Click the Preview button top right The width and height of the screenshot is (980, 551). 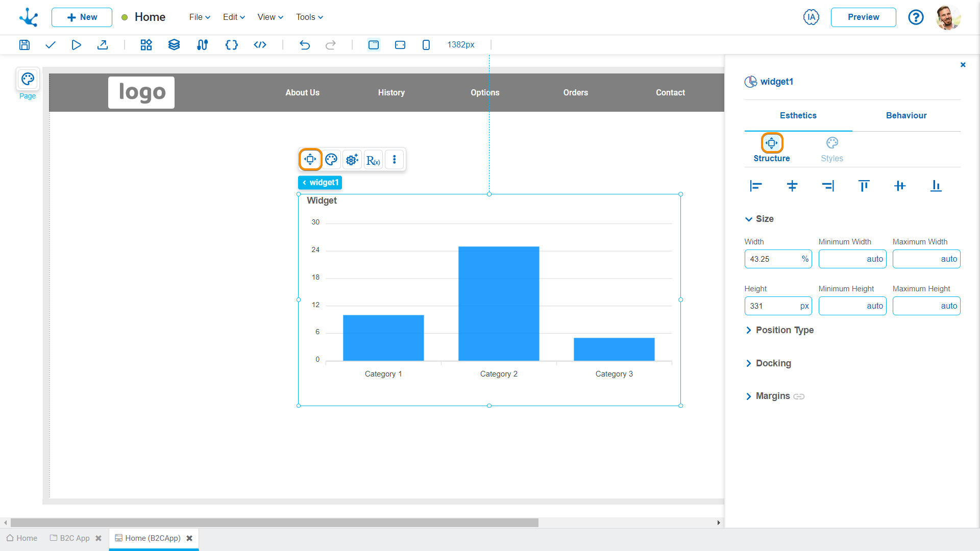pos(864,17)
